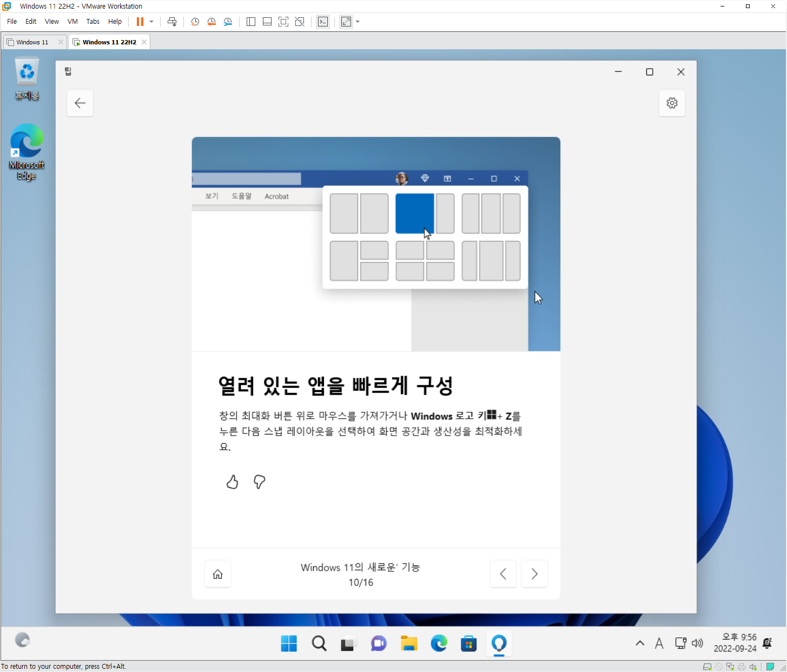
Task: Click the snap layouts tip illustration
Action: click(x=376, y=244)
